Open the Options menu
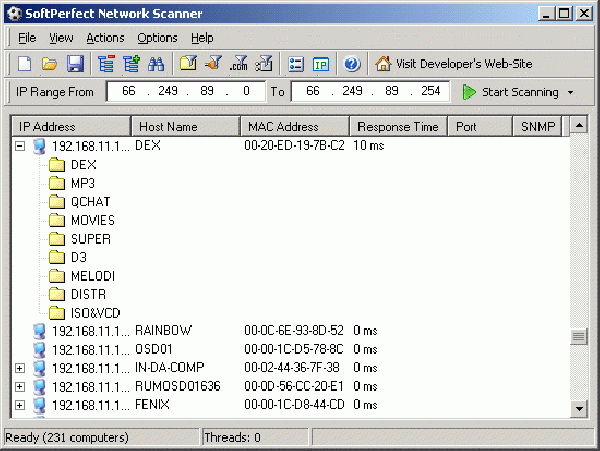The height and width of the screenshot is (451, 600). (157, 38)
